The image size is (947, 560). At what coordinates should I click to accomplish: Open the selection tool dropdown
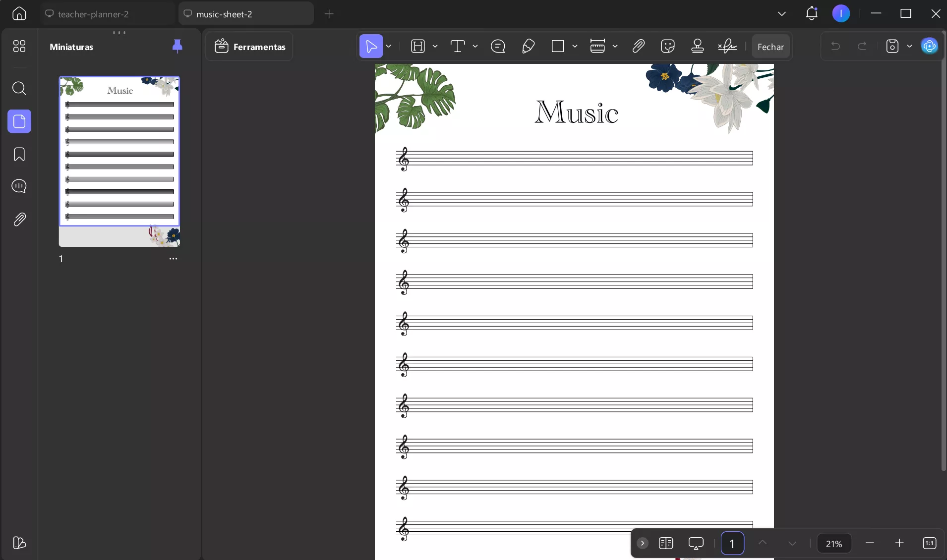(389, 46)
